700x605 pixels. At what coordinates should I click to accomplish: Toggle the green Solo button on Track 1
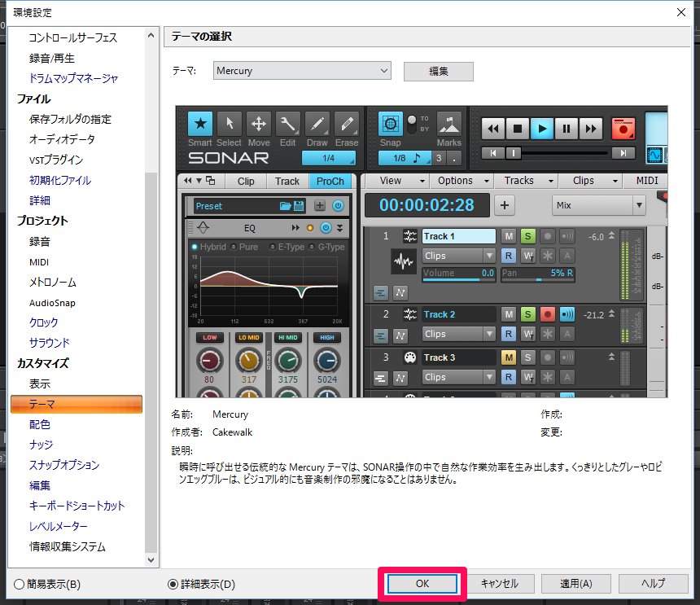tap(527, 236)
